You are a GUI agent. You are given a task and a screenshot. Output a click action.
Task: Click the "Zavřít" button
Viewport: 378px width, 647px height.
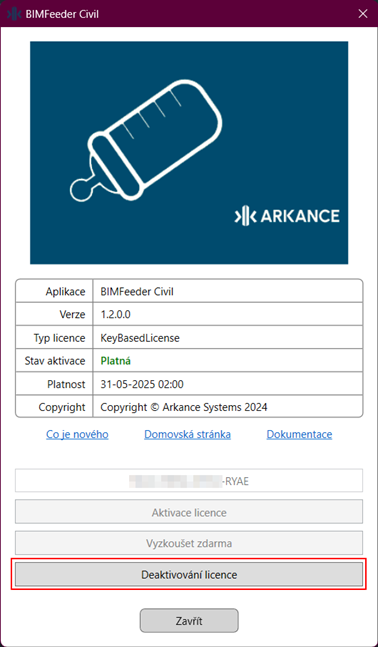[x=189, y=621]
